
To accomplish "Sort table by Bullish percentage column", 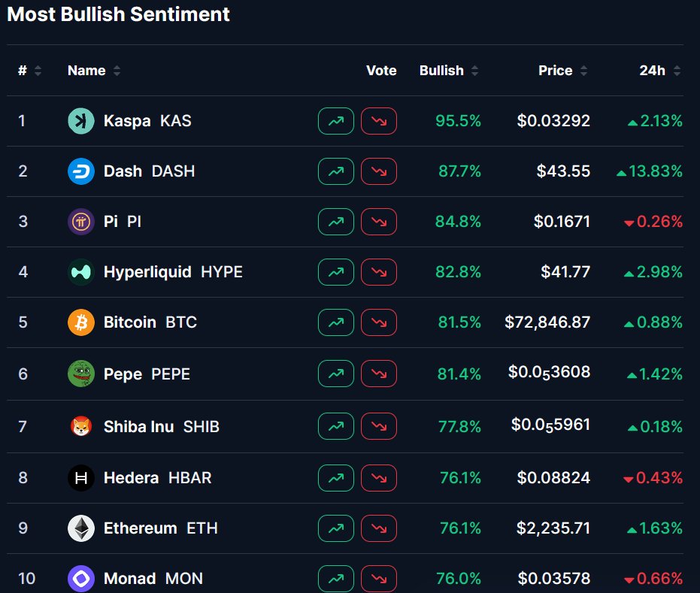I will 448,71.
